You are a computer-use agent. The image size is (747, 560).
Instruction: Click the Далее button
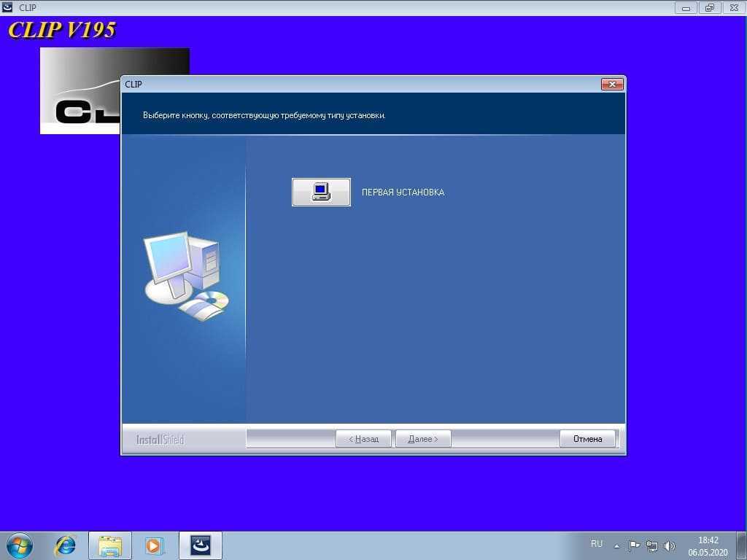[423, 439]
